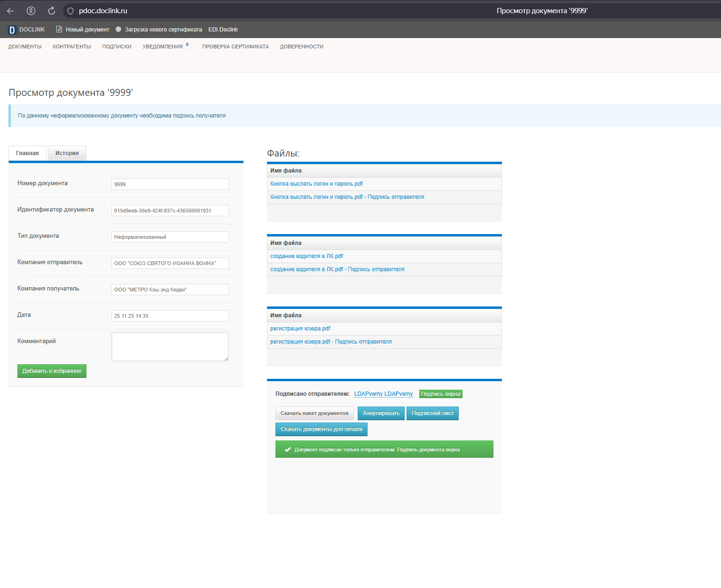
Task: Click the Комментарий label
Action: point(37,341)
